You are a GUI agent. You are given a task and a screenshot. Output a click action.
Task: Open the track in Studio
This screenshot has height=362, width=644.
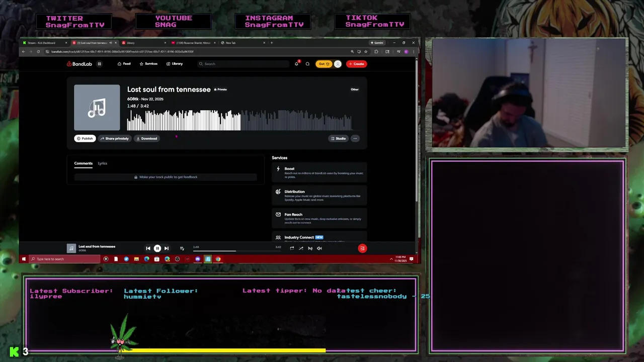(339, 138)
